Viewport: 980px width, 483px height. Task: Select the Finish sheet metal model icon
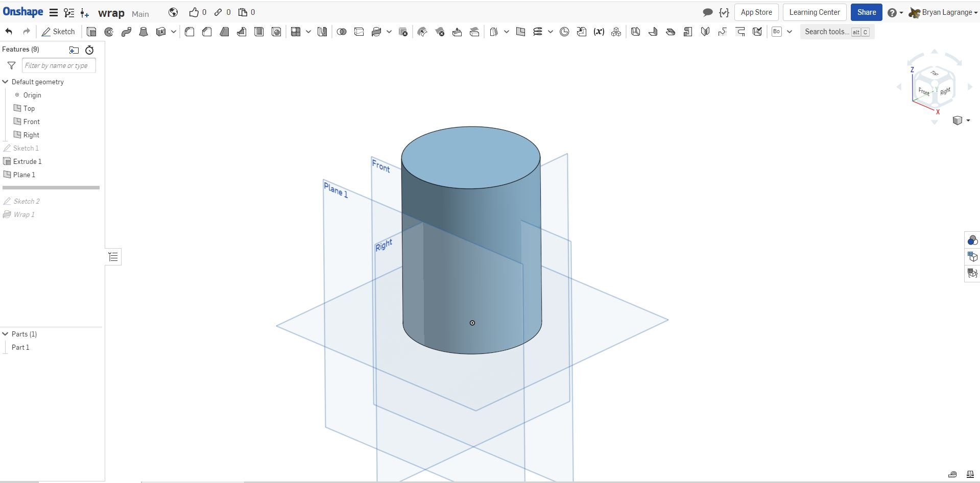(757, 32)
